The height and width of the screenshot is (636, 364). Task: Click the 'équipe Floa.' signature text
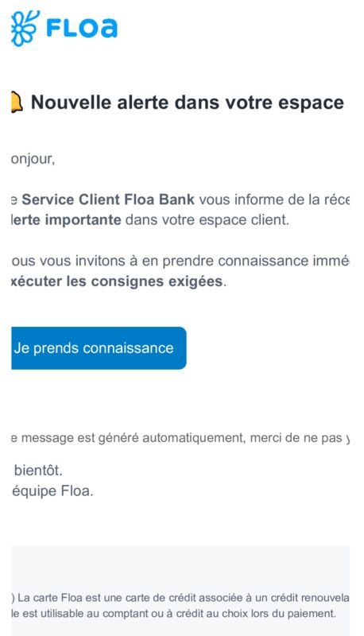[x=52, y=491]
